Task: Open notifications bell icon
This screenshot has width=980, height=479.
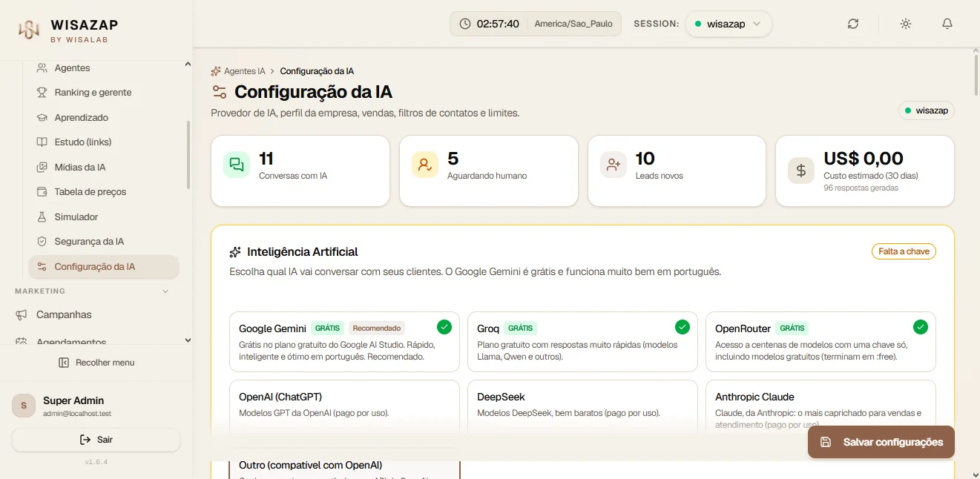Action: point(947,24)
